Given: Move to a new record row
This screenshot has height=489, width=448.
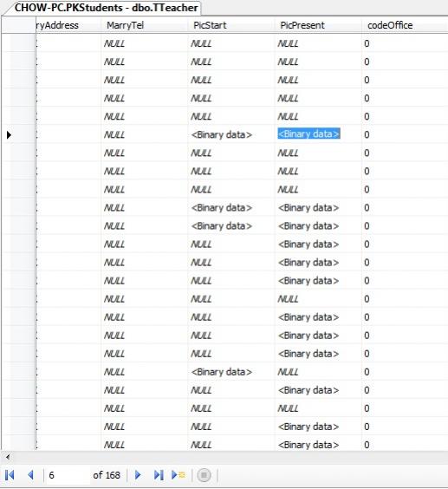Looking at the screenshot, I should pyautogui.click(x=179, y=475).
